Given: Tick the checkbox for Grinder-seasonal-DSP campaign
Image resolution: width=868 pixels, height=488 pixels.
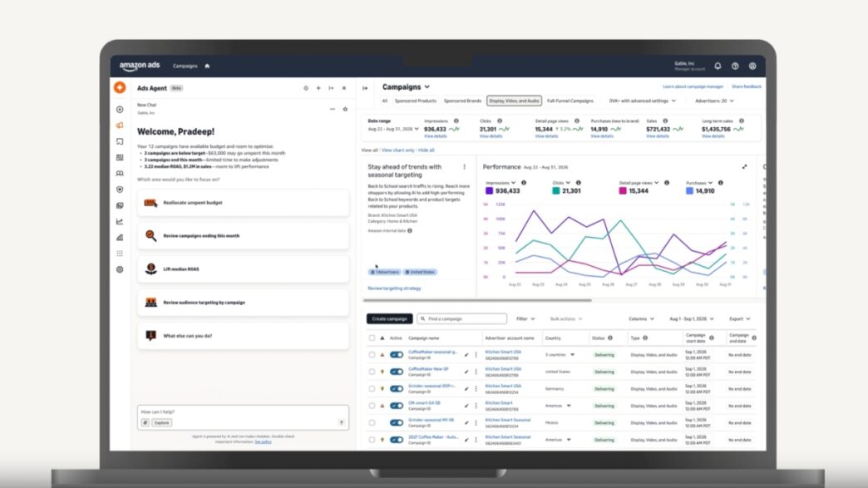Looking at the screenshot, I should [372, 388].
